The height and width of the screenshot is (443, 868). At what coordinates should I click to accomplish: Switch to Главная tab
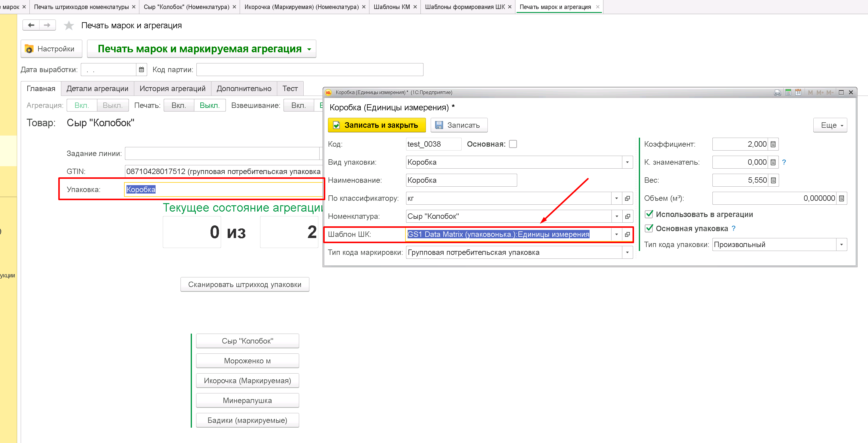pos(41,88)
